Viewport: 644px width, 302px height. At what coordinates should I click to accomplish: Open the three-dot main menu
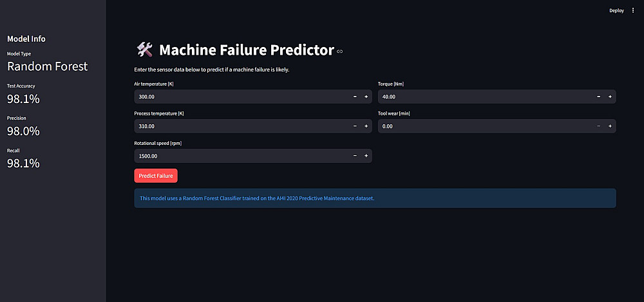[633, 10]
